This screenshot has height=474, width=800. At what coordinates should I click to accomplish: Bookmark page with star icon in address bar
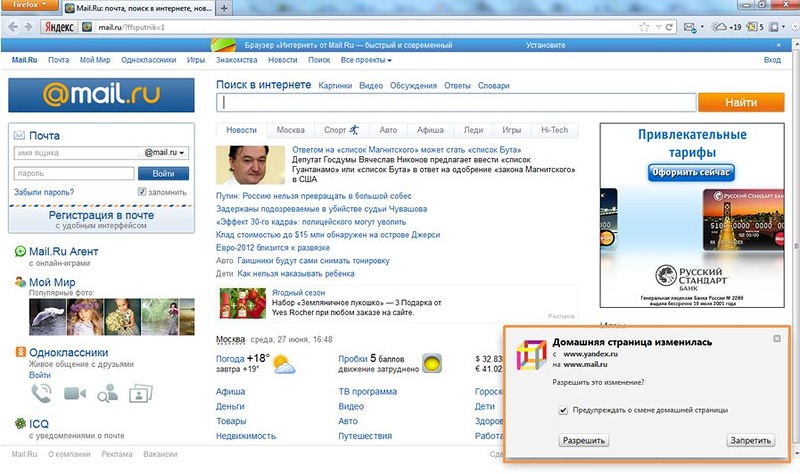(644, 27)
